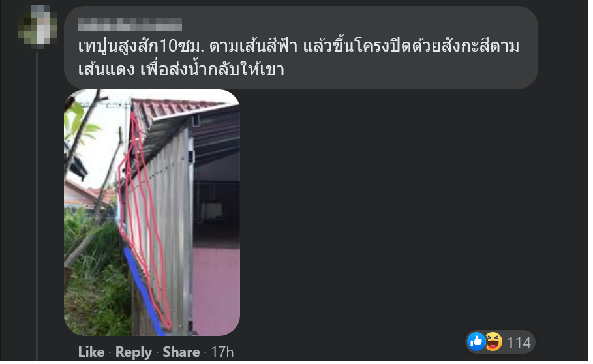Viewport: 593px width, 364px height.
Task: Open the attached fence photo
Action: [x=151, y=213]
